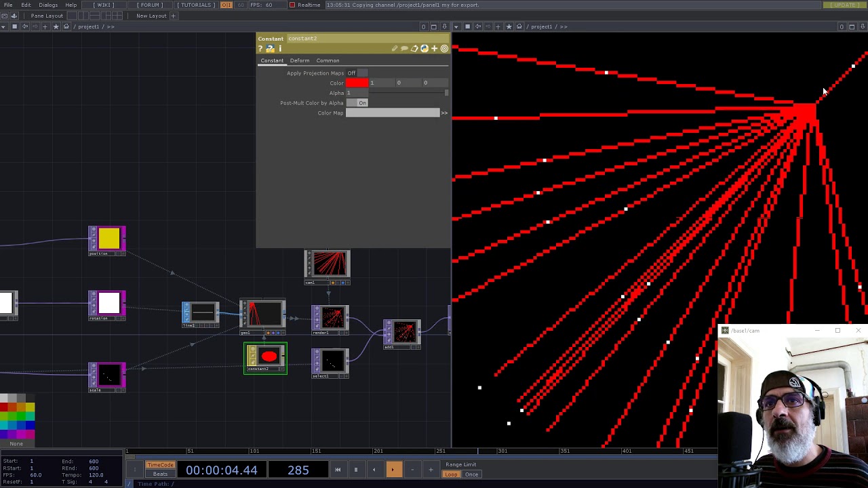Enable Loop range limit mode
This screenshot has height=488, width=868.
(x=451, y=474)
